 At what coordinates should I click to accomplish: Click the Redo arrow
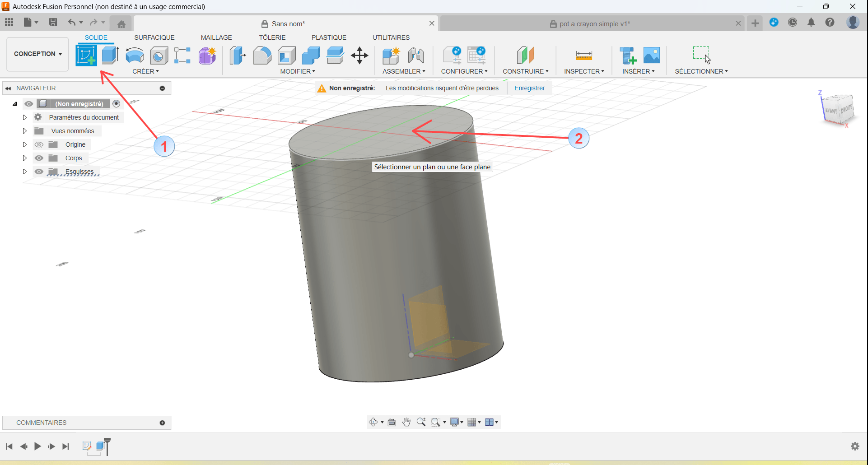(93, 22)
